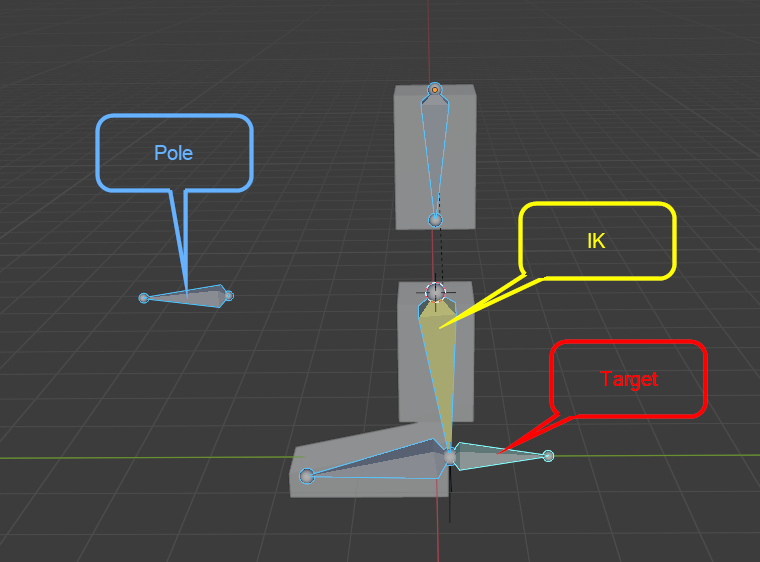
Task: Select the yellow IK shin bone
Action: coord(438,369)
